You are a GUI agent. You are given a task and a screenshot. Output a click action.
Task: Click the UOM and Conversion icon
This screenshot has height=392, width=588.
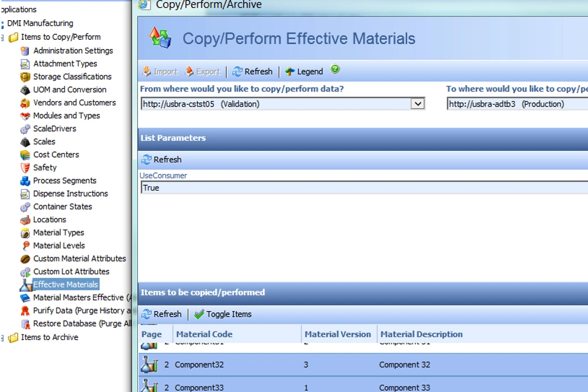coord(24,90)
